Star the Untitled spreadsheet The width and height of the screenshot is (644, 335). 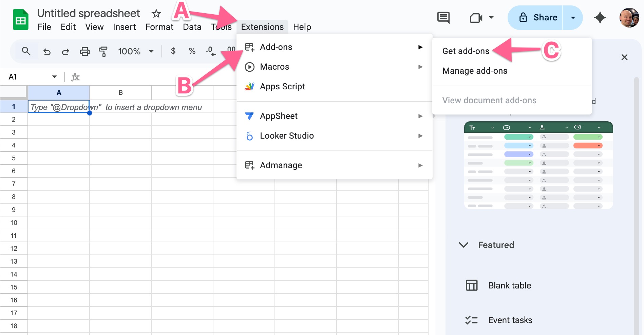(156, 14)
